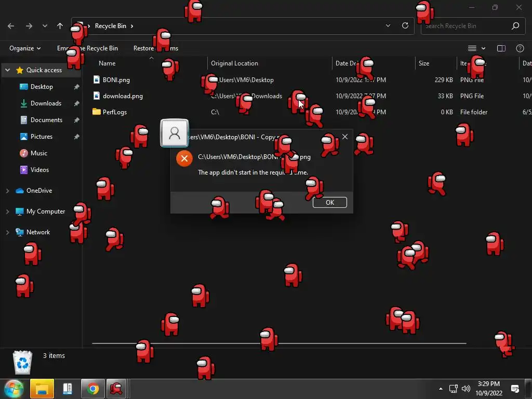532x399 pixels.
Task: Select the PerfLogs folder
Action: 115,112
